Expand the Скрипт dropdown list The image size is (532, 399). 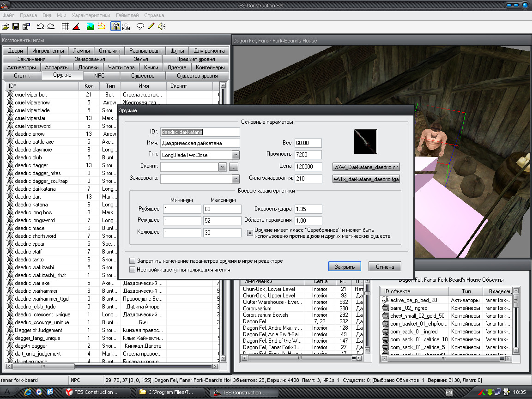(222, 167)
